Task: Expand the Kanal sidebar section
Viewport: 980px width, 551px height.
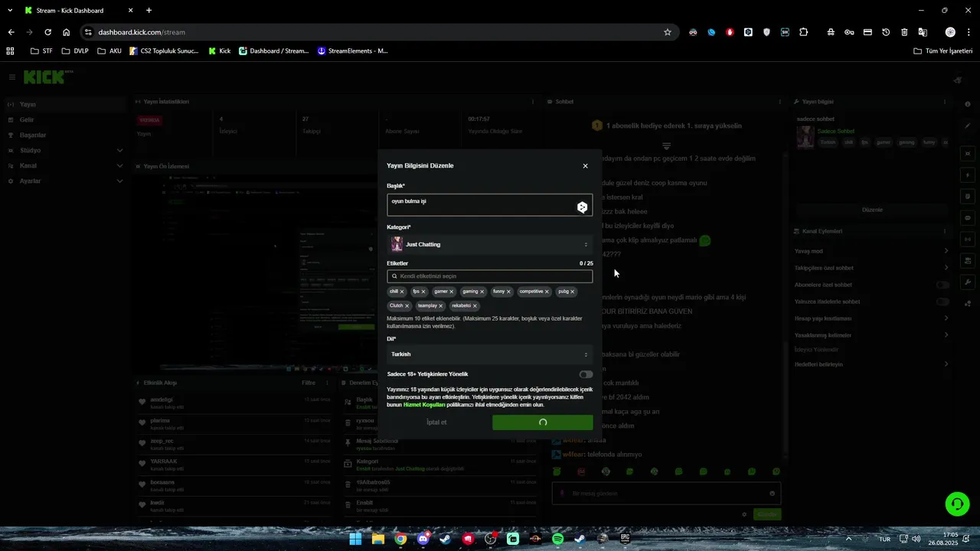Action: (x=65, y=166)
